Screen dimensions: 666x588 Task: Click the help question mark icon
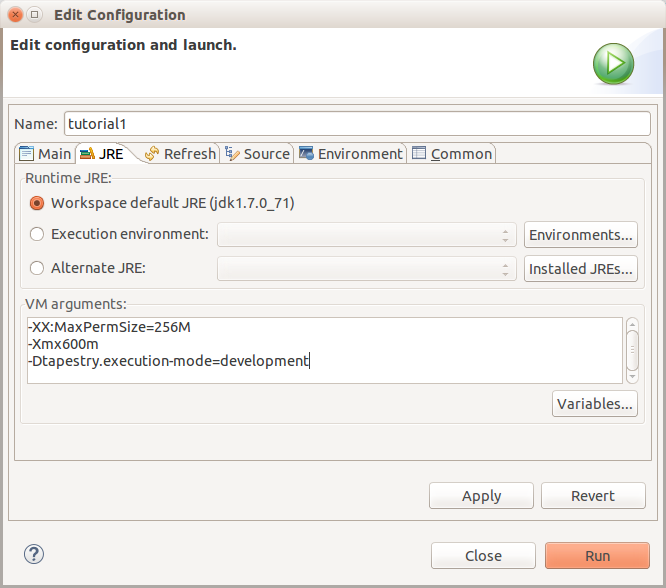pyautogui.click(x=35, y=555)
